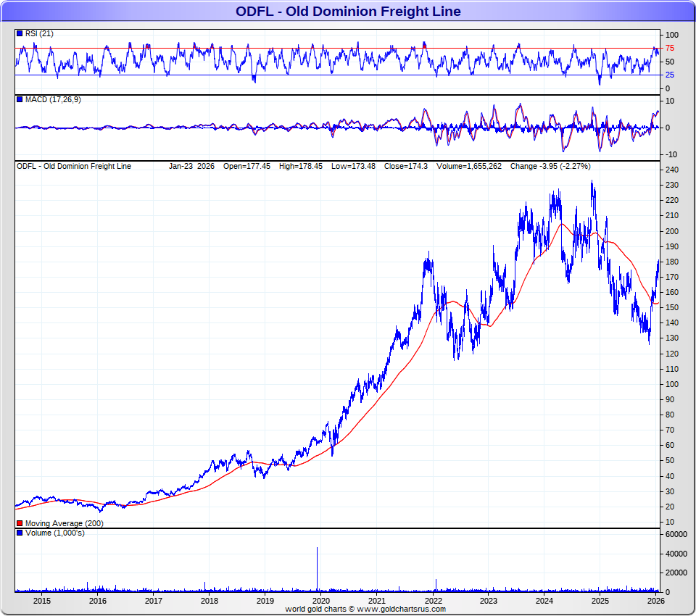This screenshot has height=616, width=696.
Task: Click the RSI (21) label
Action: pyautogui.click(x=39, y=34)
